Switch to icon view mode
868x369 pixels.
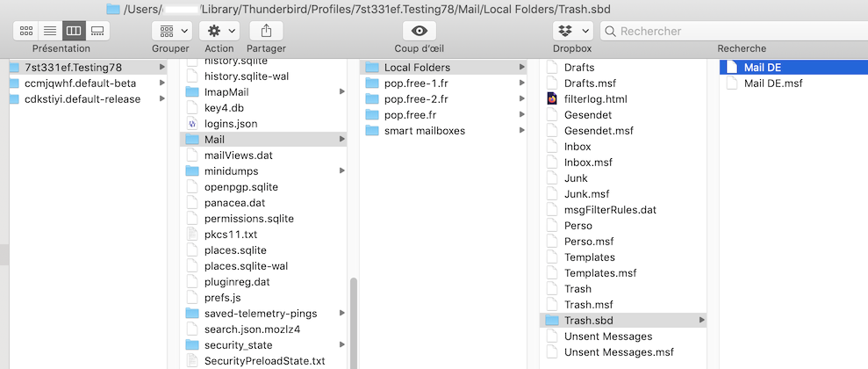[26, 31]
